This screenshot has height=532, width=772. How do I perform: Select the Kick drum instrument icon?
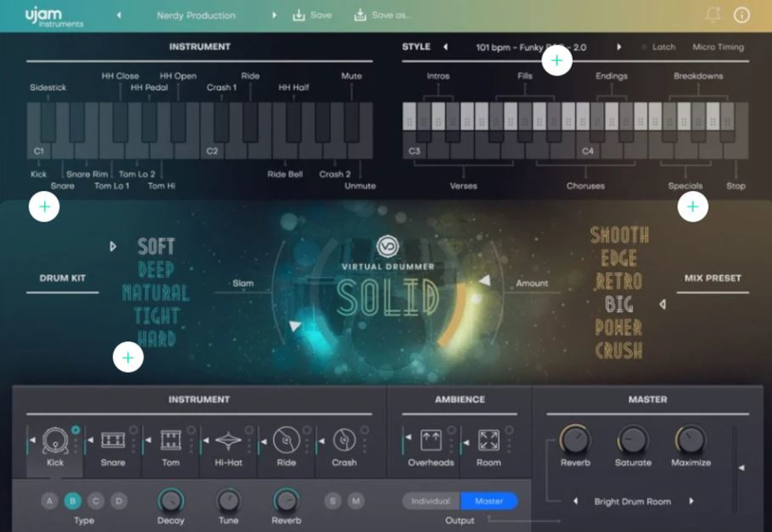[55, 440]
